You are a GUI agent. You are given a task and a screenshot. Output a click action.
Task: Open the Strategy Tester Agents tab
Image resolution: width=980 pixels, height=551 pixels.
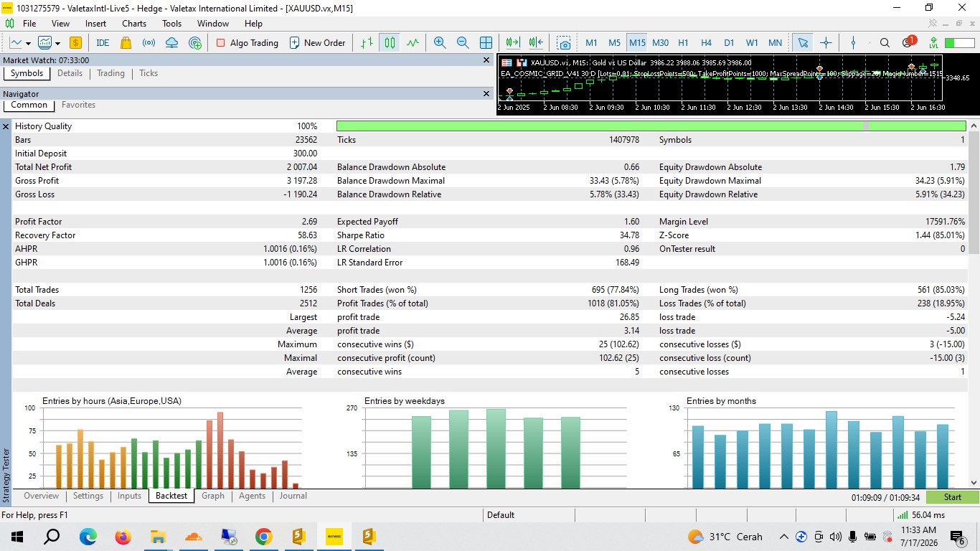tap(252, 496)
